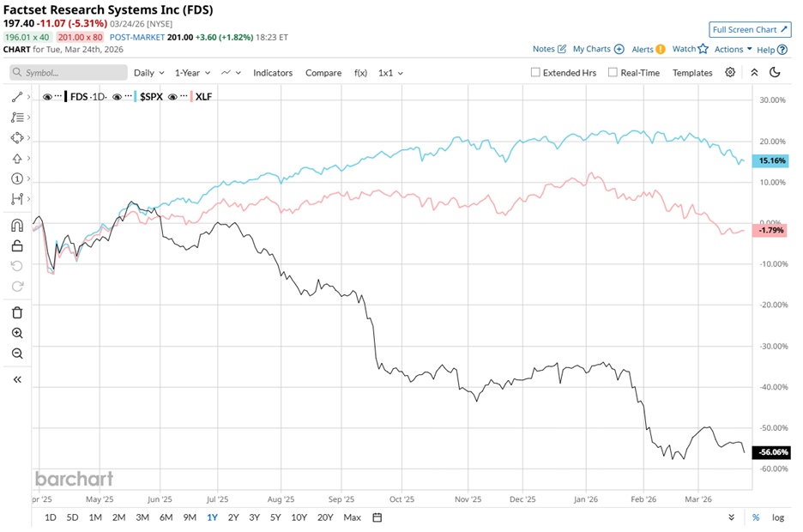Image resolution: width=803 pixels, height=532 pixels.
Task: Open the Daily frequency dropdown
Action: (x=148, y=73)
